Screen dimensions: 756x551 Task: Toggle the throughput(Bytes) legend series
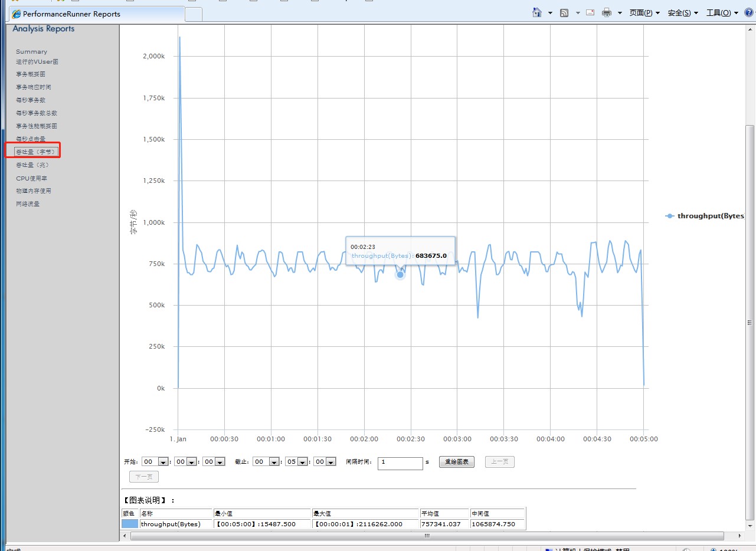click(x=705, y=216)
